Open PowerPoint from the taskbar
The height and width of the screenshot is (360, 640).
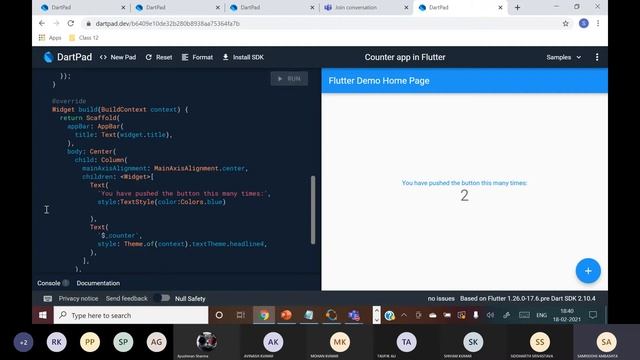click(287, 315)
